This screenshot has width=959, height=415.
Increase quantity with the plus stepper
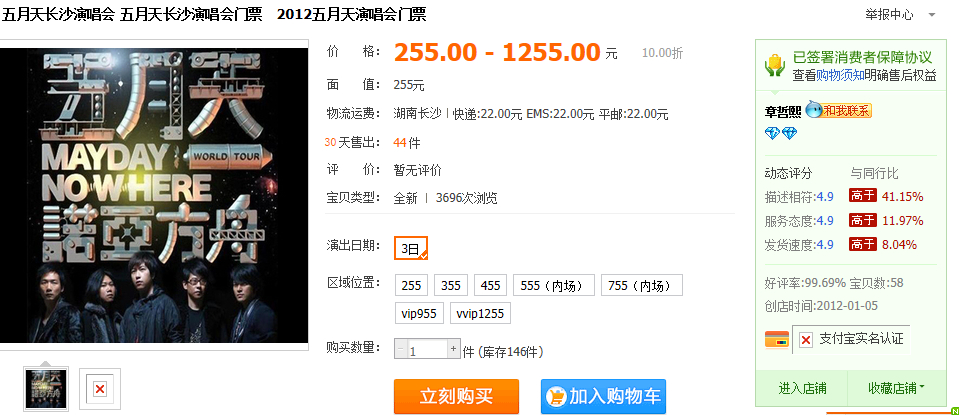[453, 350]
